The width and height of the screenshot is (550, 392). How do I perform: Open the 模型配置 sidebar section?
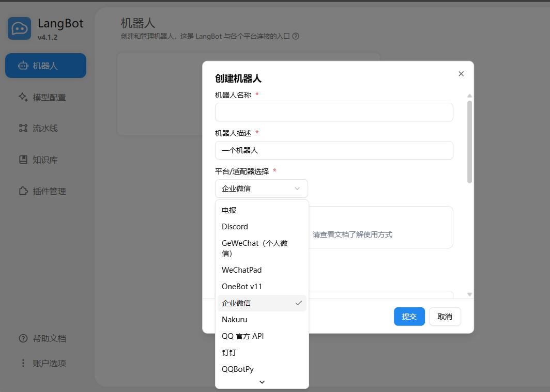[45, 97]
